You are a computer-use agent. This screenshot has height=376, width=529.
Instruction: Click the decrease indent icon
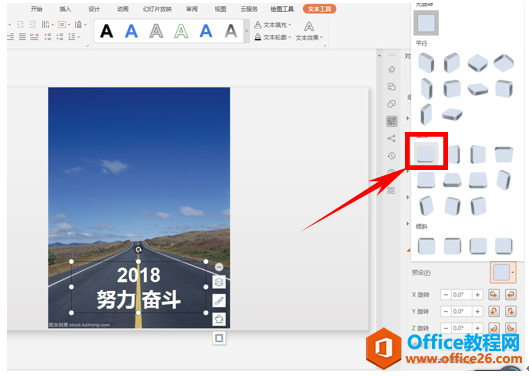21,24
